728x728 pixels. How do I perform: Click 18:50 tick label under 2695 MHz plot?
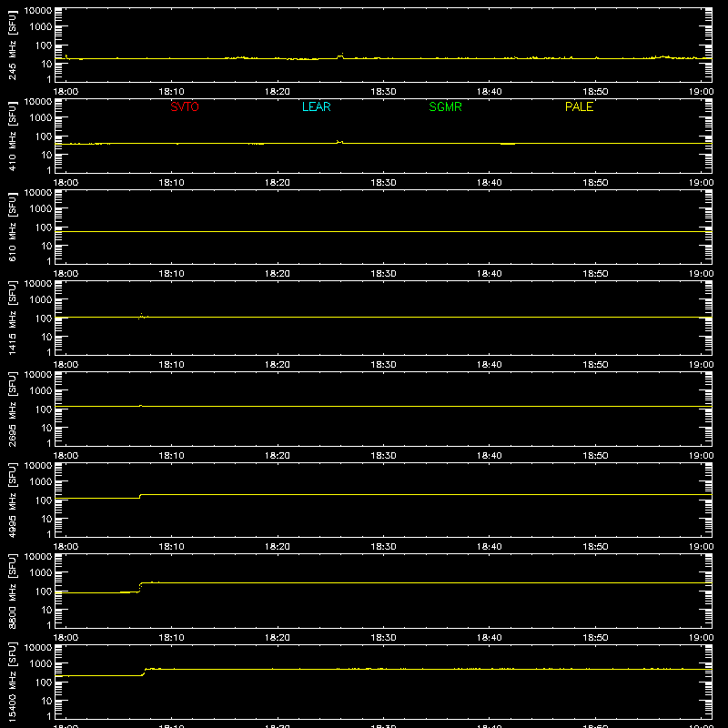coord(595,456)
